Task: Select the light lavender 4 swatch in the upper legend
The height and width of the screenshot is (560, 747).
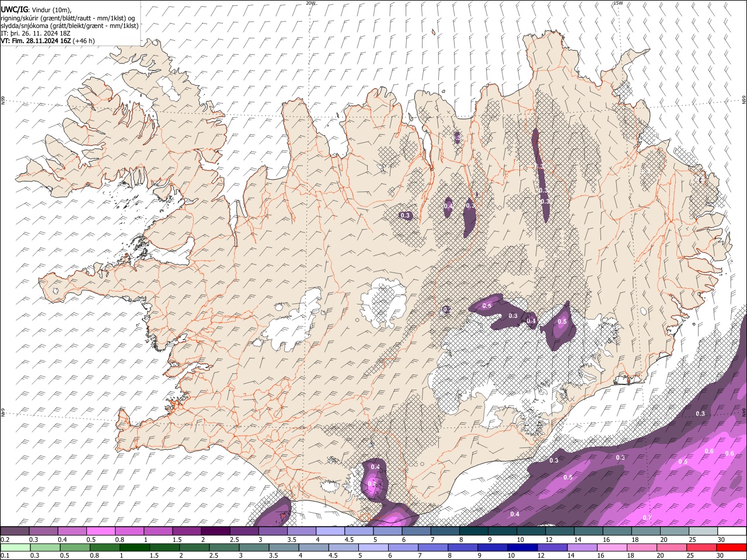Action: (x=330, y=531)
